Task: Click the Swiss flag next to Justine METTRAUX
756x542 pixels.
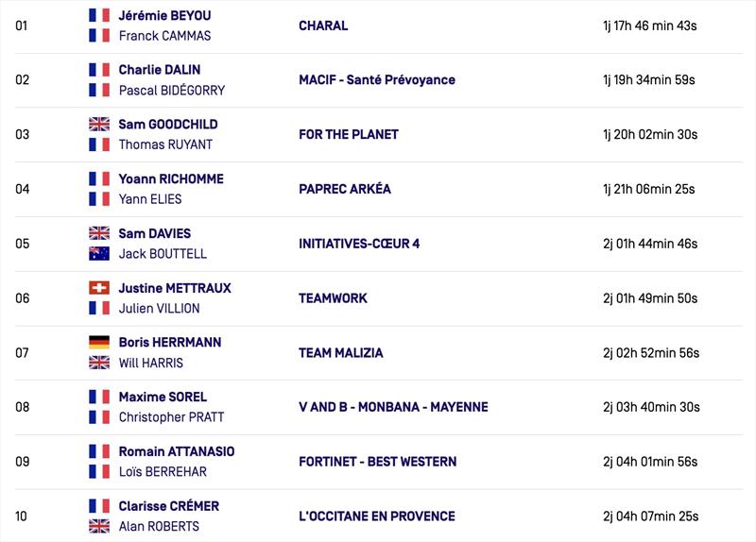Action: [99, 288]
